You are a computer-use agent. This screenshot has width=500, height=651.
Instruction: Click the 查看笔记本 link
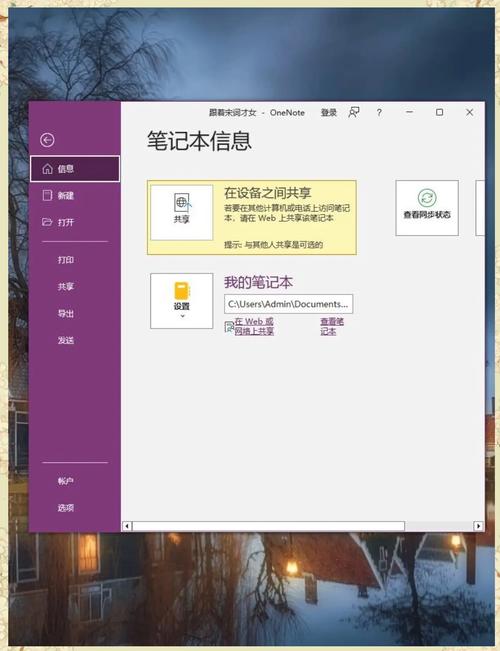(x=332, y=326)
